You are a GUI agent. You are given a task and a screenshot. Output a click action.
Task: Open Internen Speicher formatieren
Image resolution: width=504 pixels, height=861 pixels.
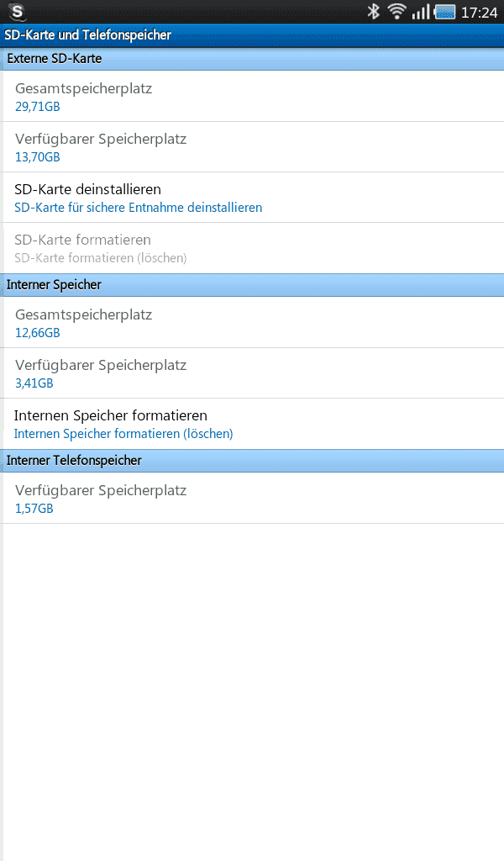(252, 424)
